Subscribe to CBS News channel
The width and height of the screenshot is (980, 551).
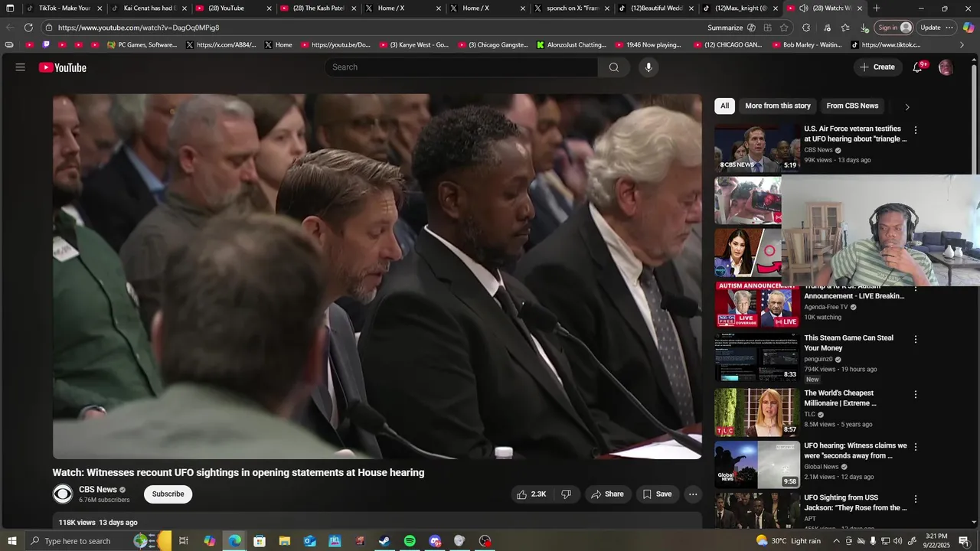(x=168, y=494)
